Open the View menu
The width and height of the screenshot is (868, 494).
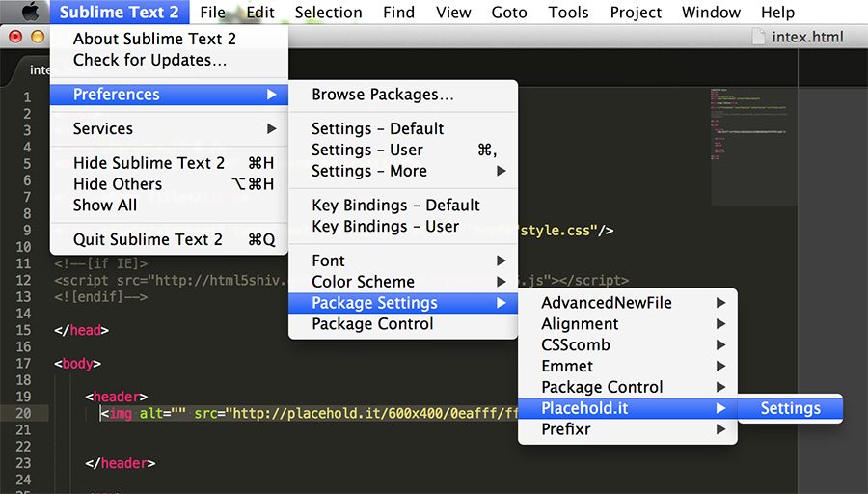453,12
